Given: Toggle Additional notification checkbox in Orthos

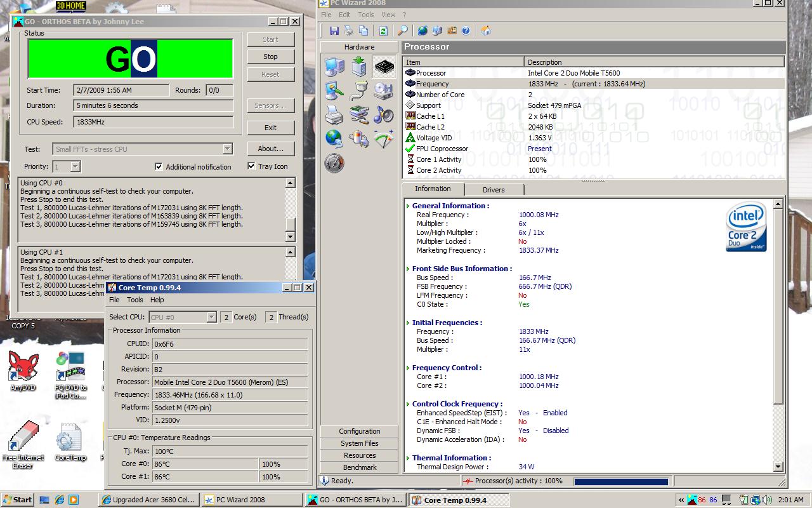Looking at the screenshot, I should pyautogui.click(x=159, y=166).
